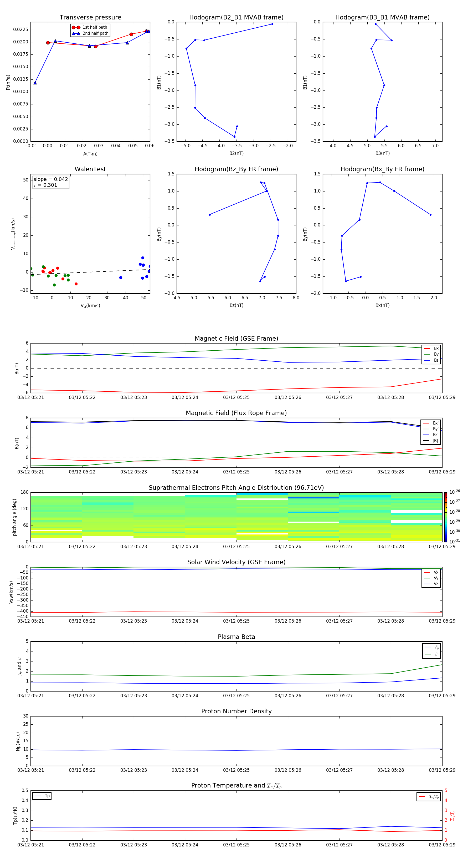Image resolution: width=473 pixels, height=868 pixels.
Task: Click the WalenTest plot title
Action: point(90,169)
